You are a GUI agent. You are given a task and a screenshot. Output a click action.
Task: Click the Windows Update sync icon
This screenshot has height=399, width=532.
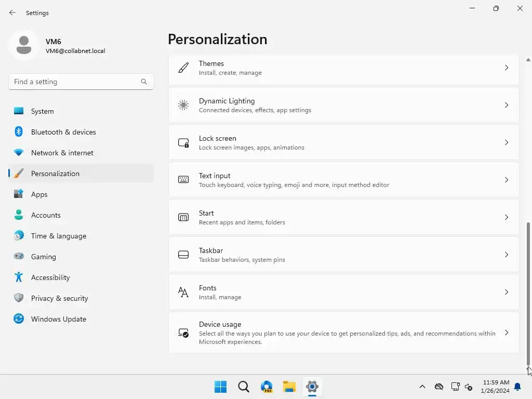pos(19,318)
